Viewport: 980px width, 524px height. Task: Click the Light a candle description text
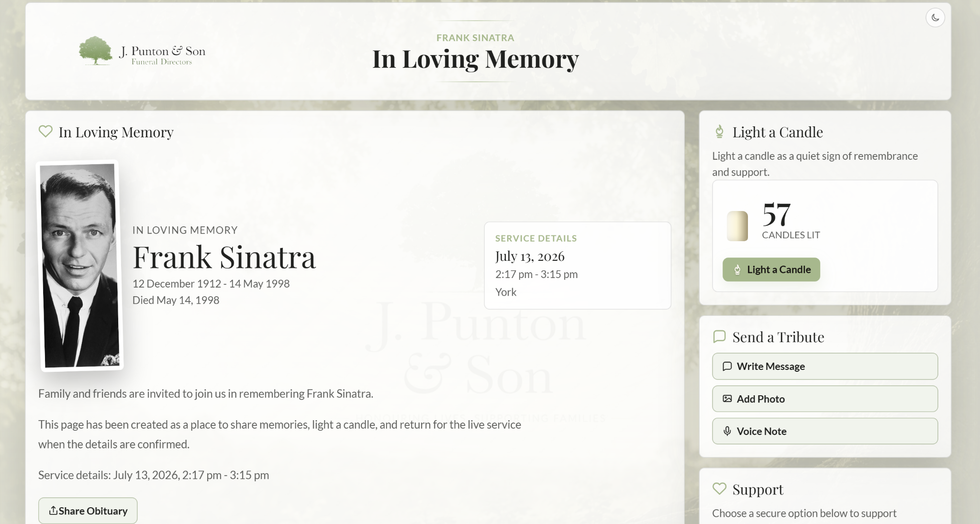(x=815, y=164)
